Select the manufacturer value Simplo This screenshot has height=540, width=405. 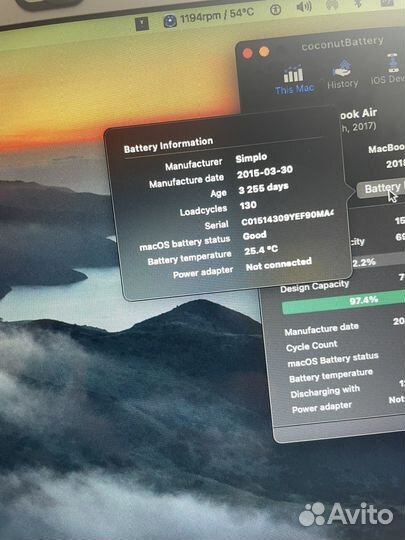251,158
